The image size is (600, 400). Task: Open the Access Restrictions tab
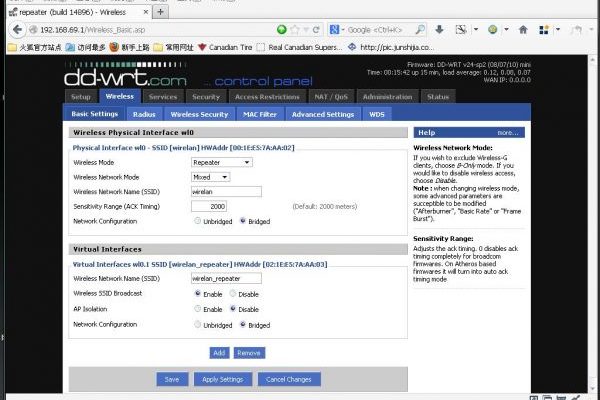[267, 97]
